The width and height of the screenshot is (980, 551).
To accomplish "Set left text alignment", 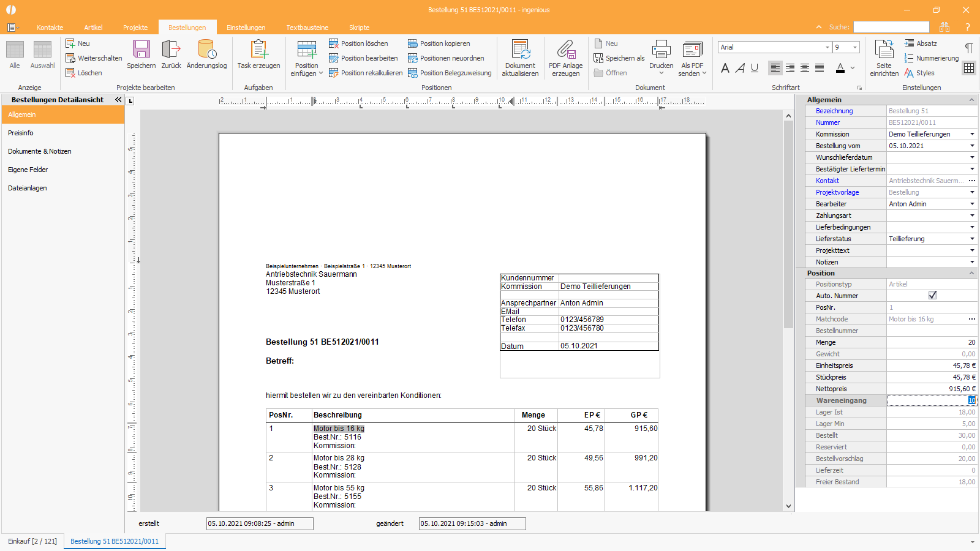I will [775, 68].
